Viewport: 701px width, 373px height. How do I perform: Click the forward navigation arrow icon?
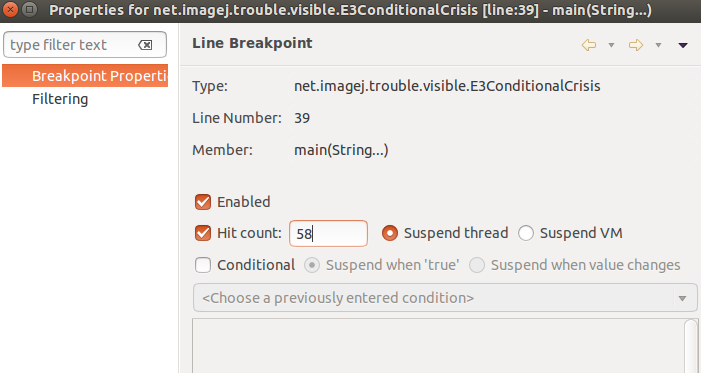coord(636,45)
